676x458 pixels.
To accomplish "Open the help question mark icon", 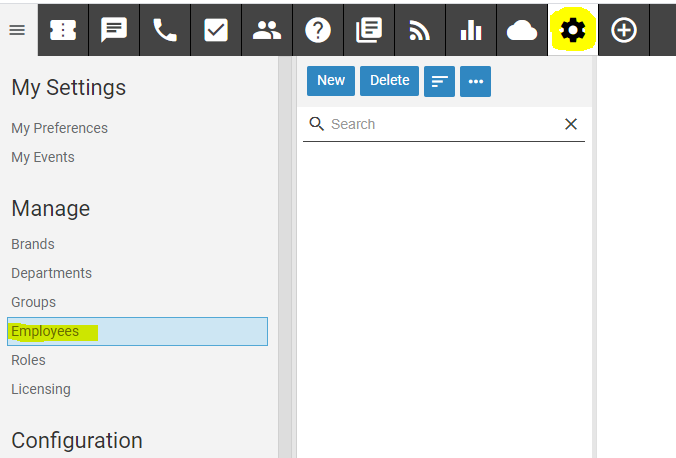I will pos(318,30).
